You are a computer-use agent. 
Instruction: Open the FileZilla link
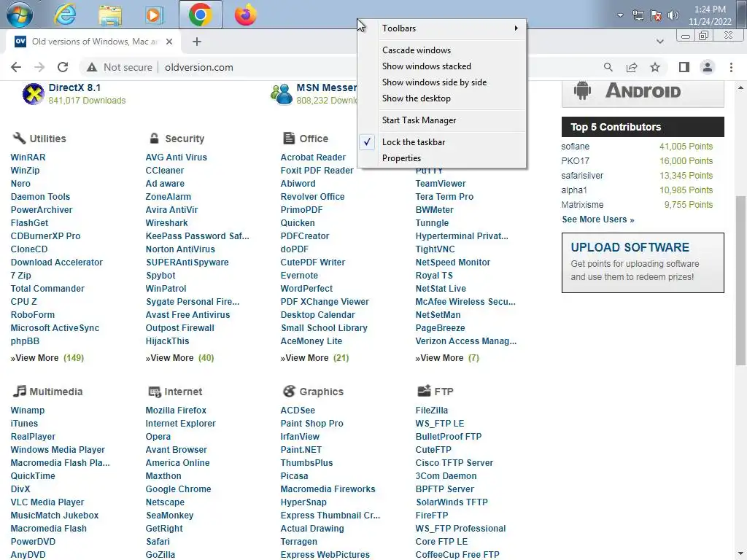431,410
